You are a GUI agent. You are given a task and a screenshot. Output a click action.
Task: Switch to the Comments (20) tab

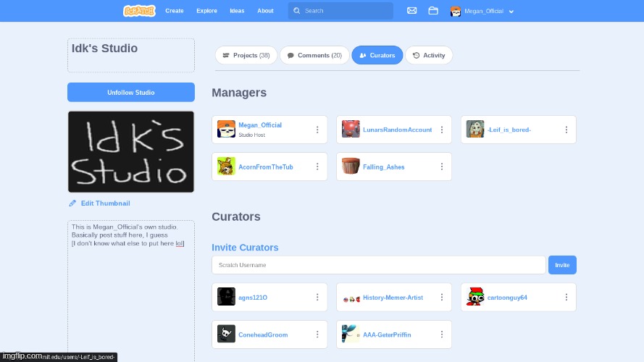314,55
